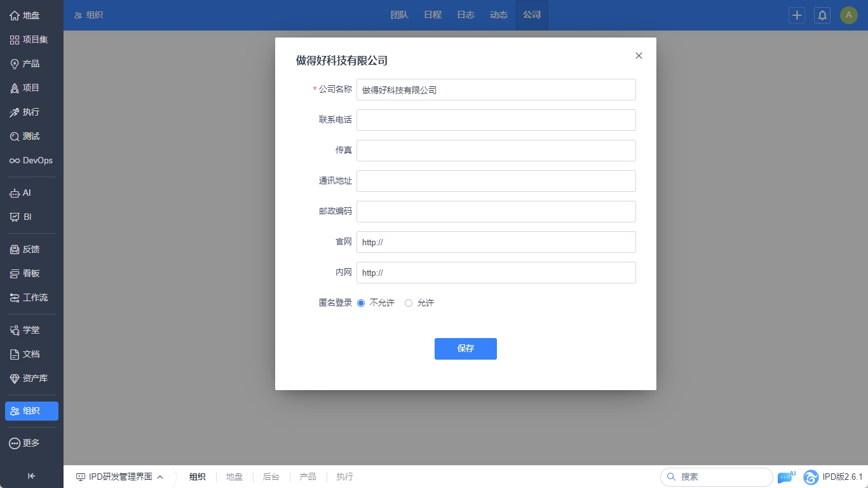The width and height of the screenshot is (868, 488).
Task: Open the notification bell icon
Action: pyautogui.click(x=822, y=15)
